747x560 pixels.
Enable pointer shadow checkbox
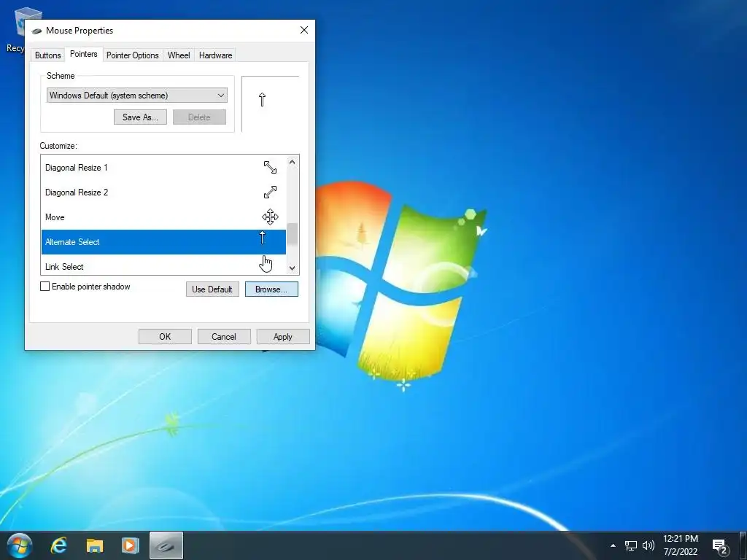coord(44,286)
